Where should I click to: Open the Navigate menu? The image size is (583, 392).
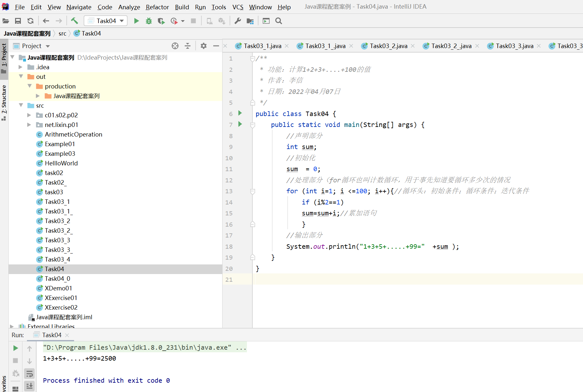(x=79, y=7)
